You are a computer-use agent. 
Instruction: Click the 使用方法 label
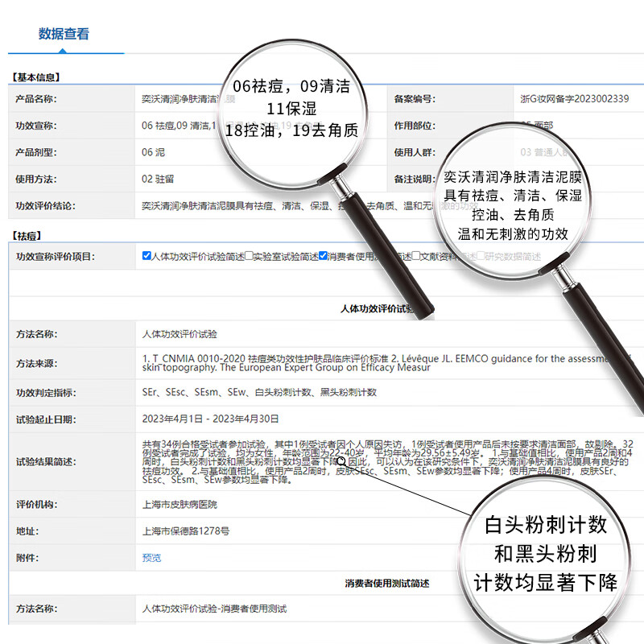[x=36, y=179]
